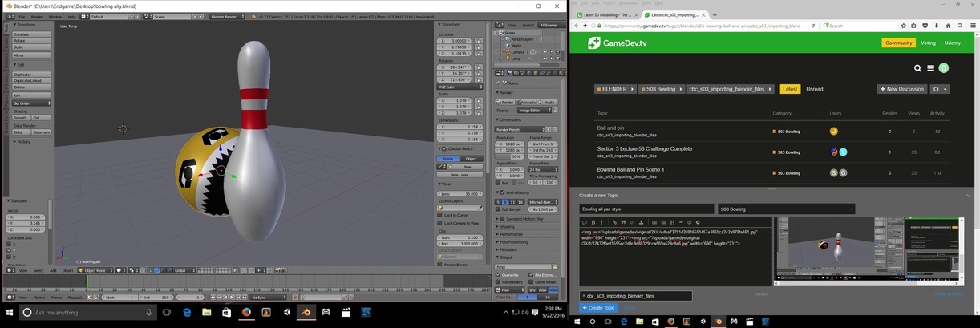Click the bold icon in the topic editor

click(x=593, y=222)
